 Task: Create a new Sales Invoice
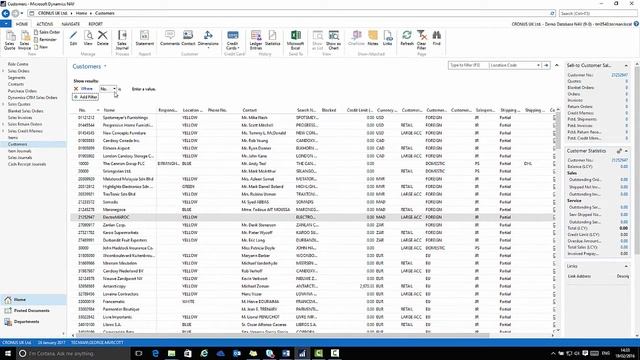tap(24, 40)
